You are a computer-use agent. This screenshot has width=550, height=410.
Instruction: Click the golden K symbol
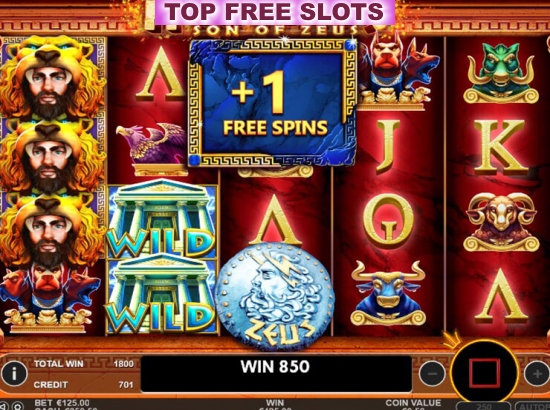pyautogui.click(x=500, y=147)
